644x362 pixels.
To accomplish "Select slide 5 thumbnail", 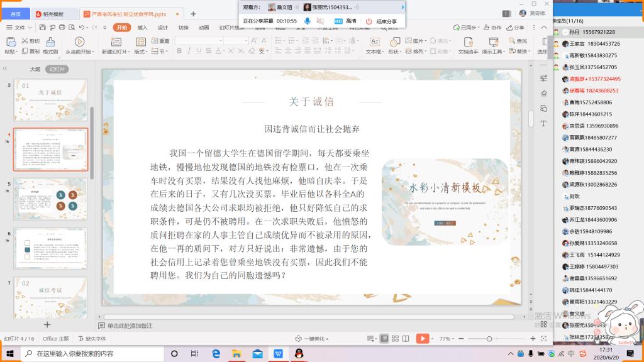I will pyautogui.click(x=50, y=199).
